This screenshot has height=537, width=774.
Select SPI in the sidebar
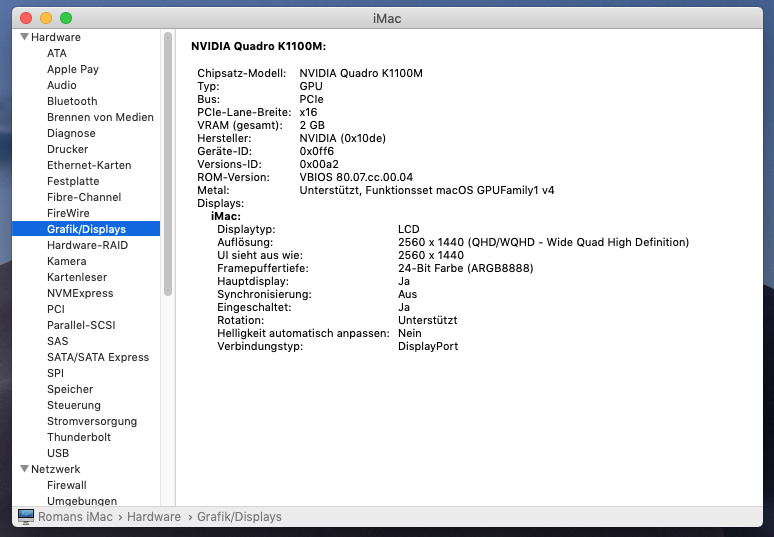click(55, 373)
